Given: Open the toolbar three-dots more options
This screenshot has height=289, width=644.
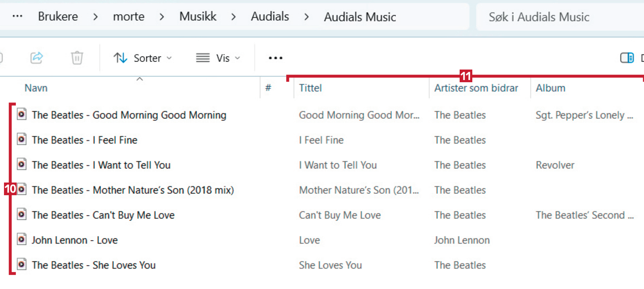Looking at the screenshot, I should (x=275, y=58).
